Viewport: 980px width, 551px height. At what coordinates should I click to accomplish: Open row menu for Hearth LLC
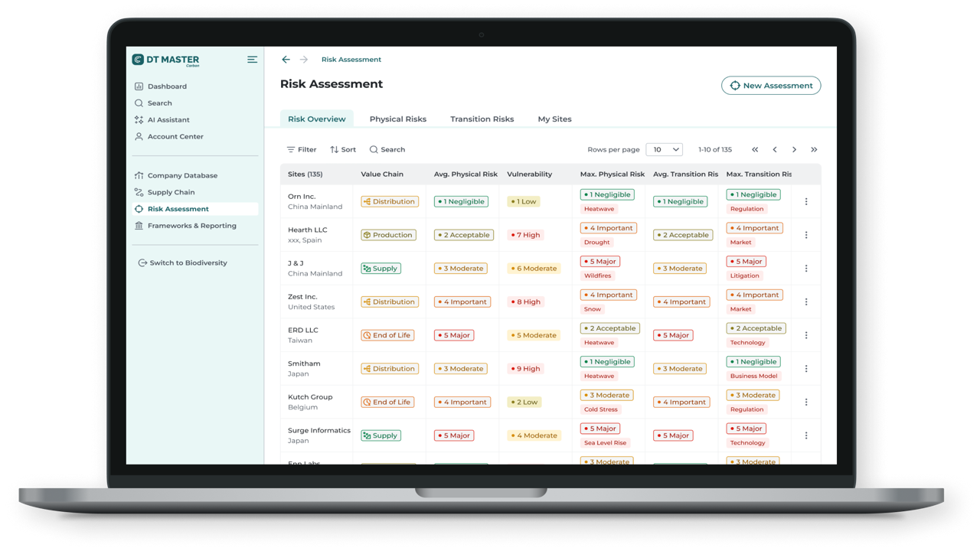coord(806,236)
